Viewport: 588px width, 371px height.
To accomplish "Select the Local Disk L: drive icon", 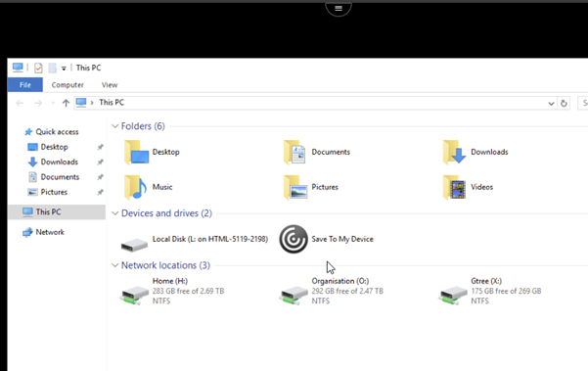I will click(x=134, y=245).
